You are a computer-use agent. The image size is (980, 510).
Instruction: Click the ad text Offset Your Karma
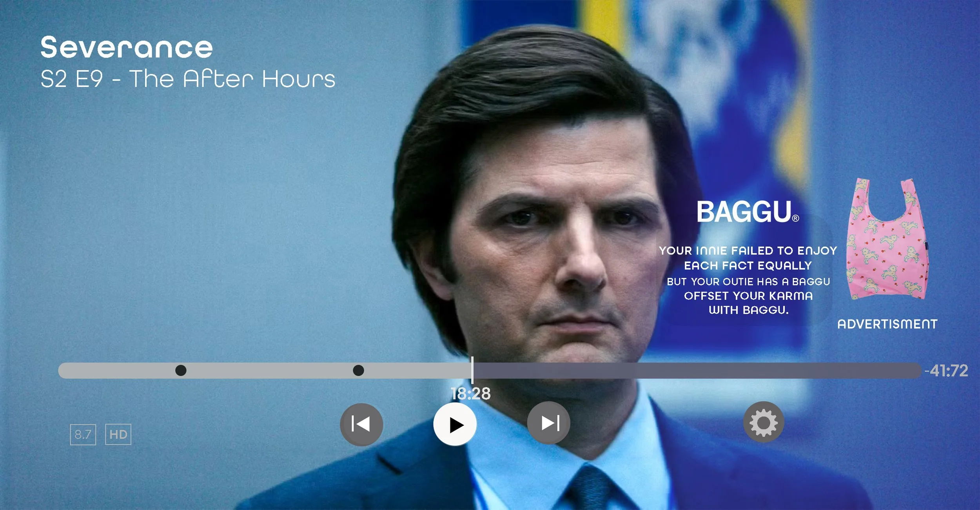tap(748, 296)
